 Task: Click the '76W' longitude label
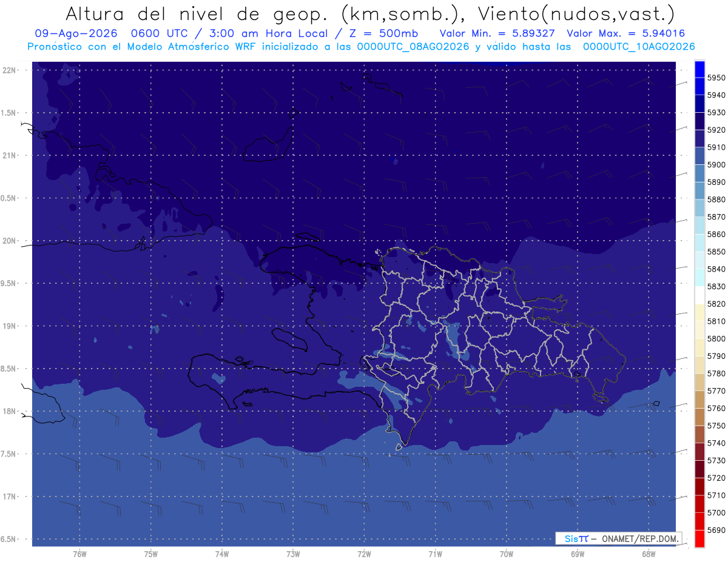79,554
